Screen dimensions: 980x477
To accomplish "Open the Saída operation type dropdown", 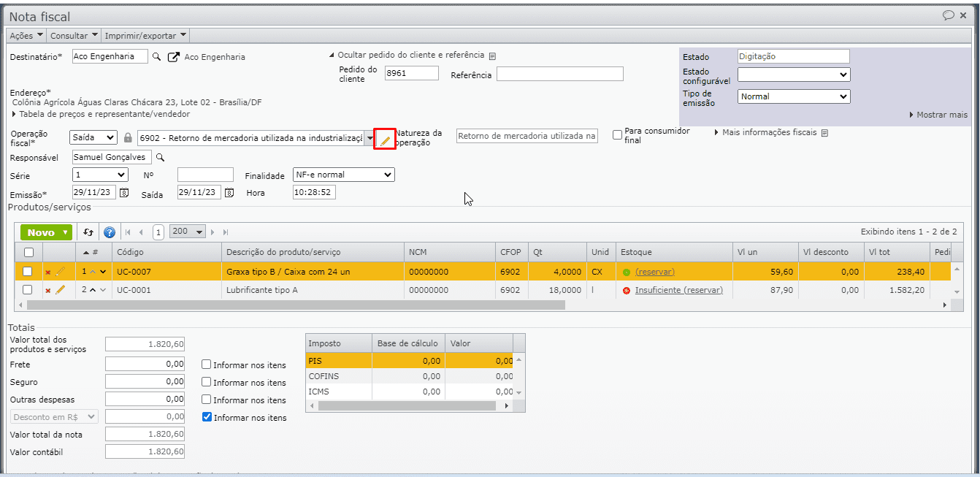I will pyautogui.click(x=93, y=138).
